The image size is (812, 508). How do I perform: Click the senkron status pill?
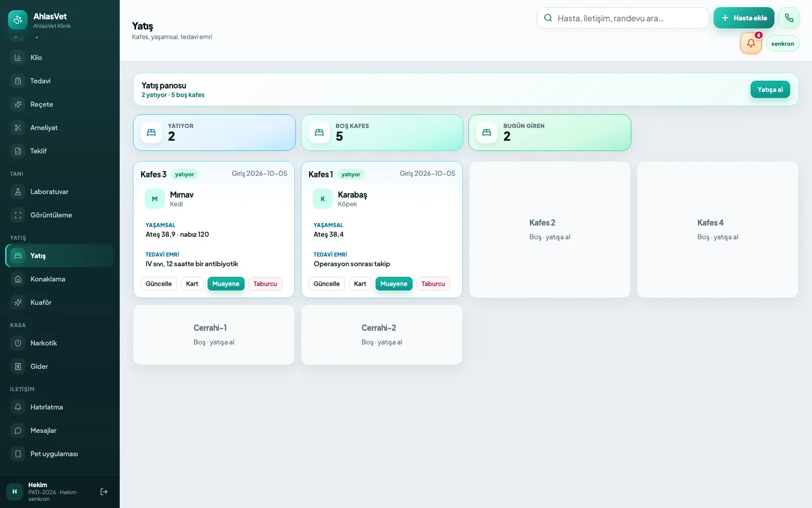pos(783,44)
